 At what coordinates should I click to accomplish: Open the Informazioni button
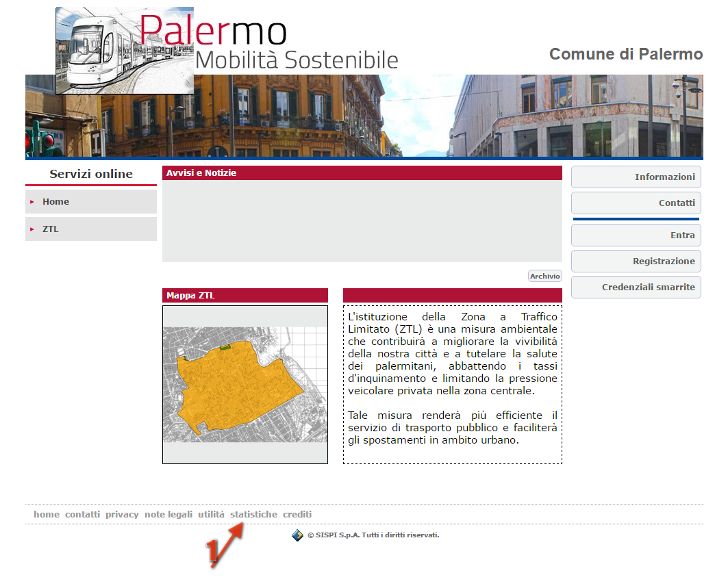pyautogui.click(x=636, y=177)
